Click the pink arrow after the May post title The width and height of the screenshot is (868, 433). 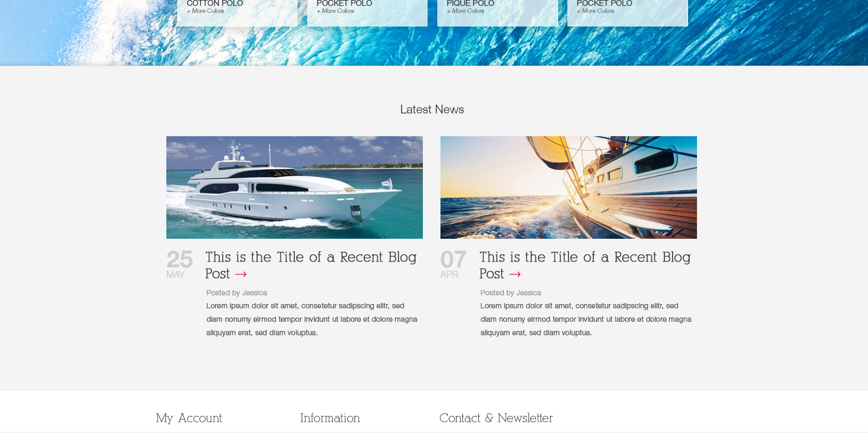tap(241, 274)
